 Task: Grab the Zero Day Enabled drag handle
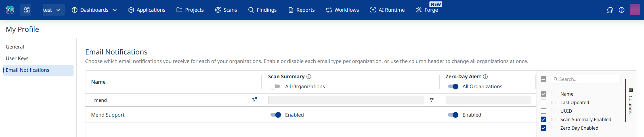tap(553, 128)
